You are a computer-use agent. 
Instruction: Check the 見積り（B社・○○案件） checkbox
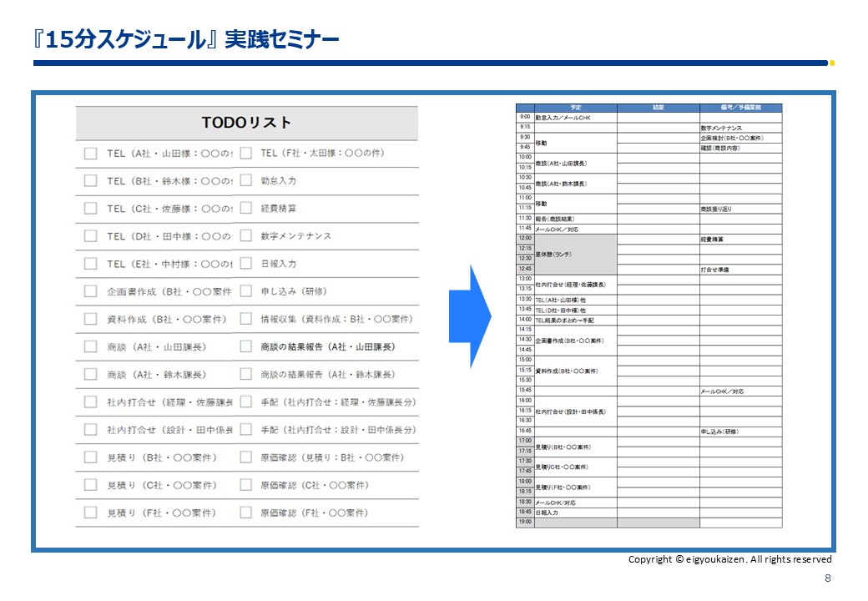coord(91,457)
